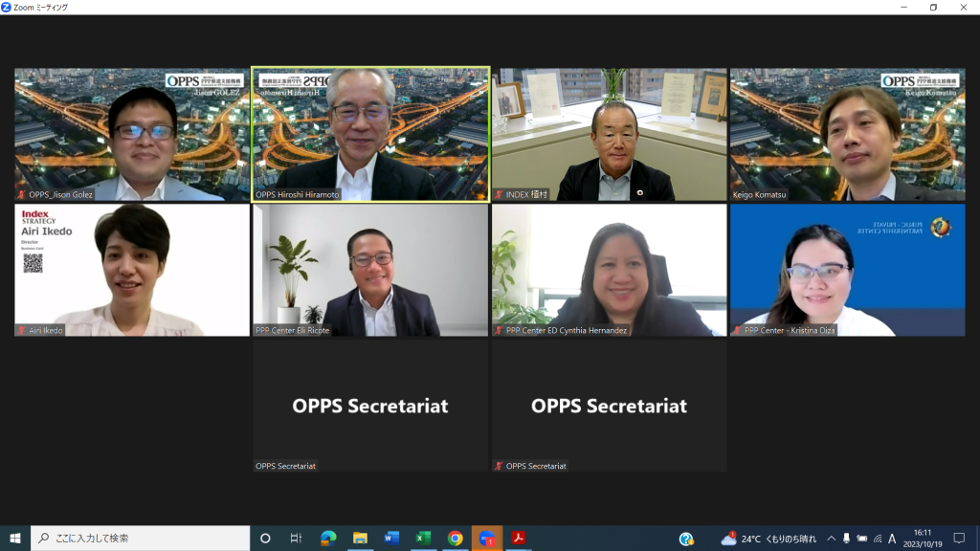Viewport: 980px width, 551px height.
Task: Click muted mic icon beside Airi Ikedo
Action: point(22,330)
